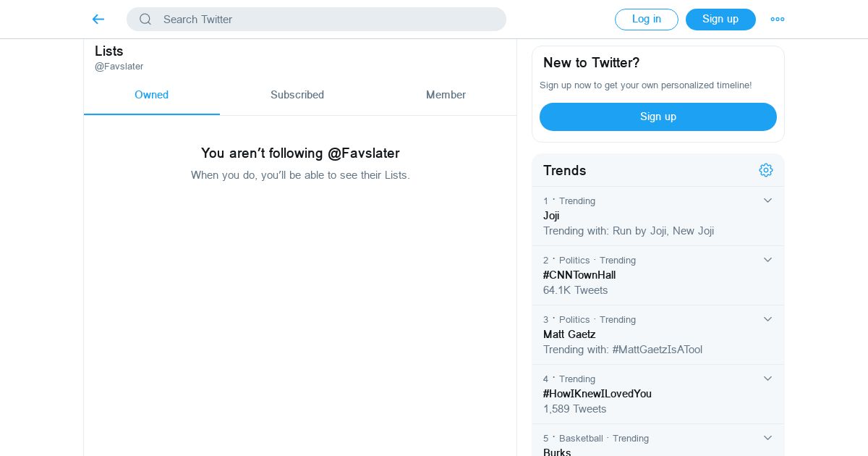Screen dimensions: 868x456
Task: Expand options for Joji trend
Action: [767, 200]
